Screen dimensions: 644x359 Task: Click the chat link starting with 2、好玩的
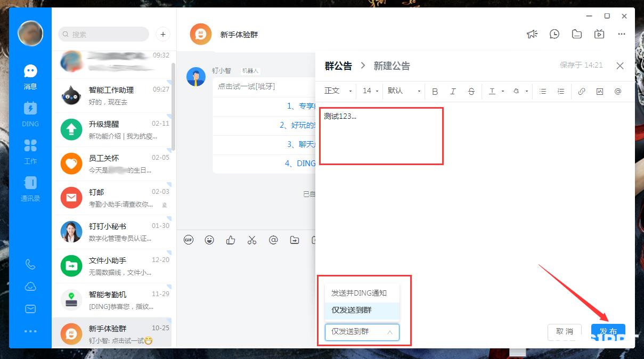pos(297,125)
